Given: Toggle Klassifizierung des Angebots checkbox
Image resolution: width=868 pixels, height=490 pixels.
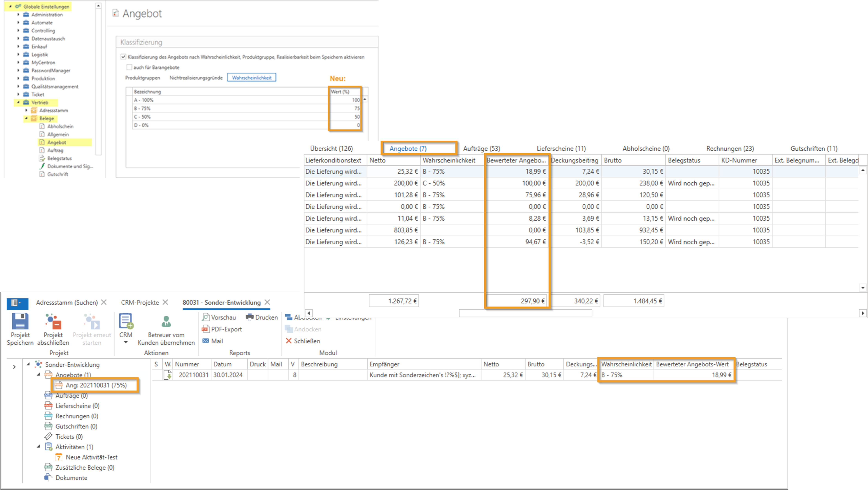Looking at the screenshot, I should click(123, 57).
